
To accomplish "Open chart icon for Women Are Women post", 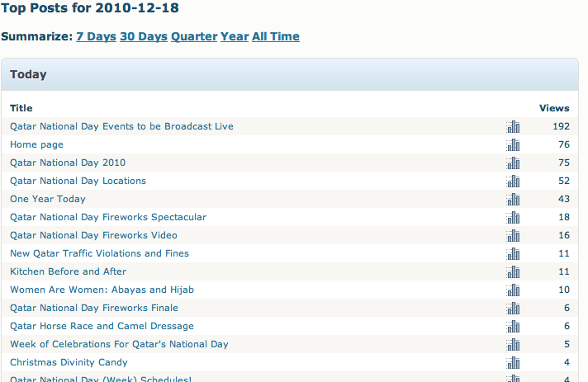I will coord(513,290).
